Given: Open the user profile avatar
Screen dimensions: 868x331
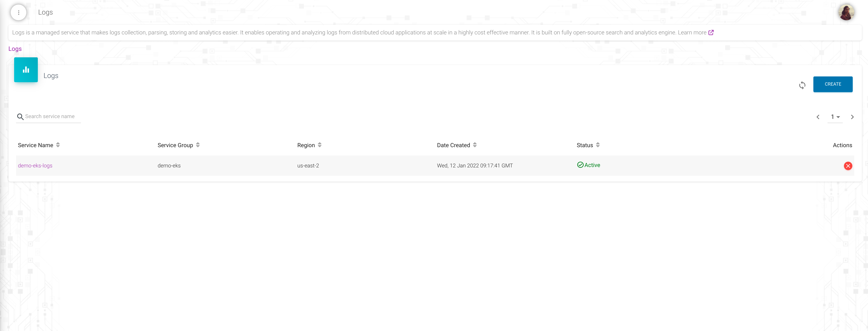Looking at the screenshot, I should pos(846,12).
